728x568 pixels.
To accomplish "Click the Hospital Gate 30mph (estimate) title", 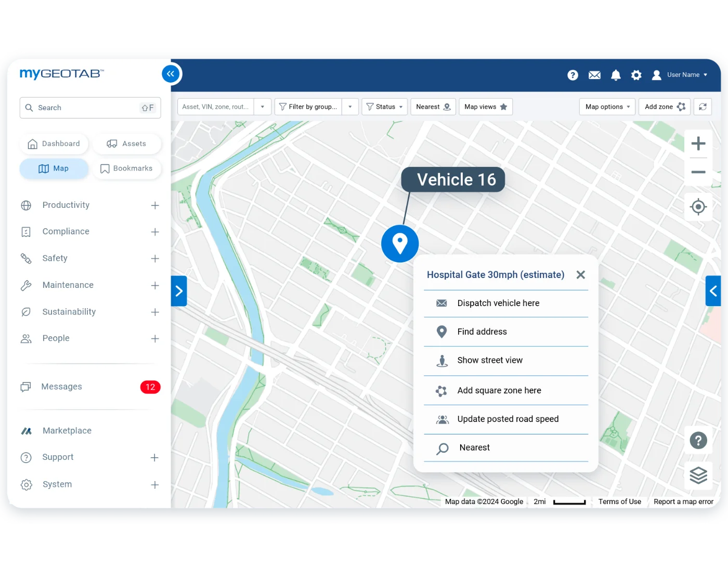I will tap(496, 274).
